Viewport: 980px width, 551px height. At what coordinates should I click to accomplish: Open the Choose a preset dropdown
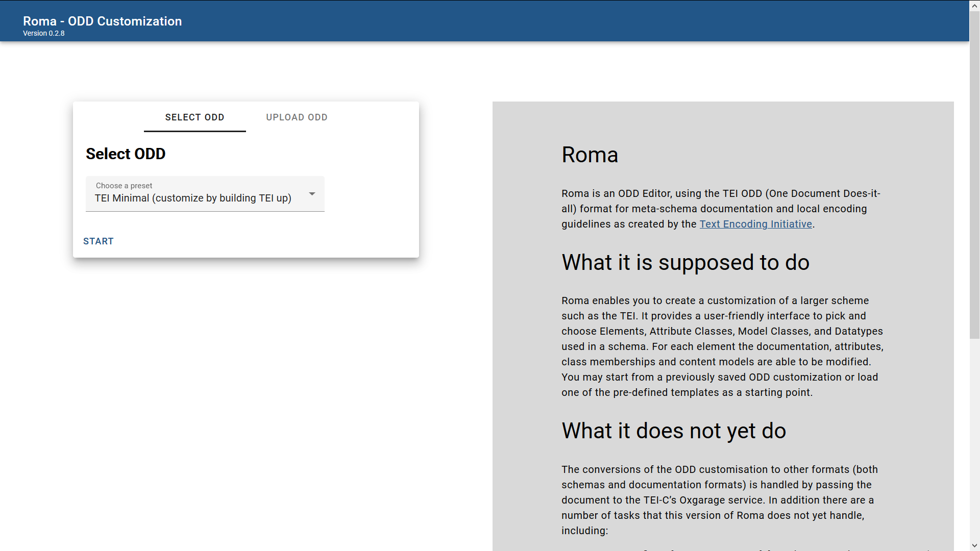[205, 194]
